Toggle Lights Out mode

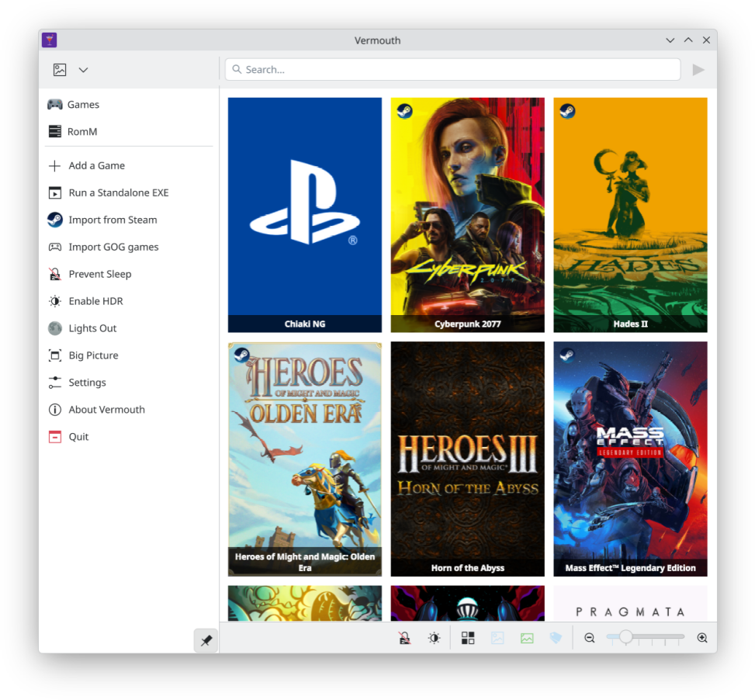pos(129,328)
